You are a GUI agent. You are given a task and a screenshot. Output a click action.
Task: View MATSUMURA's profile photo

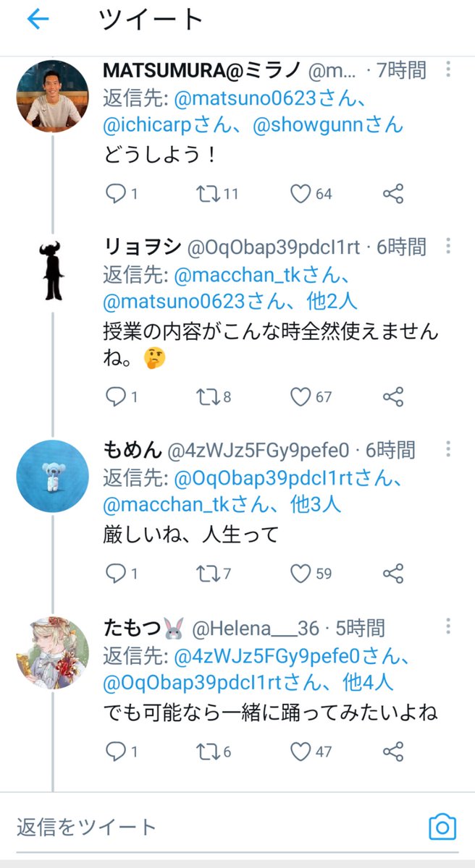(52, 95)
